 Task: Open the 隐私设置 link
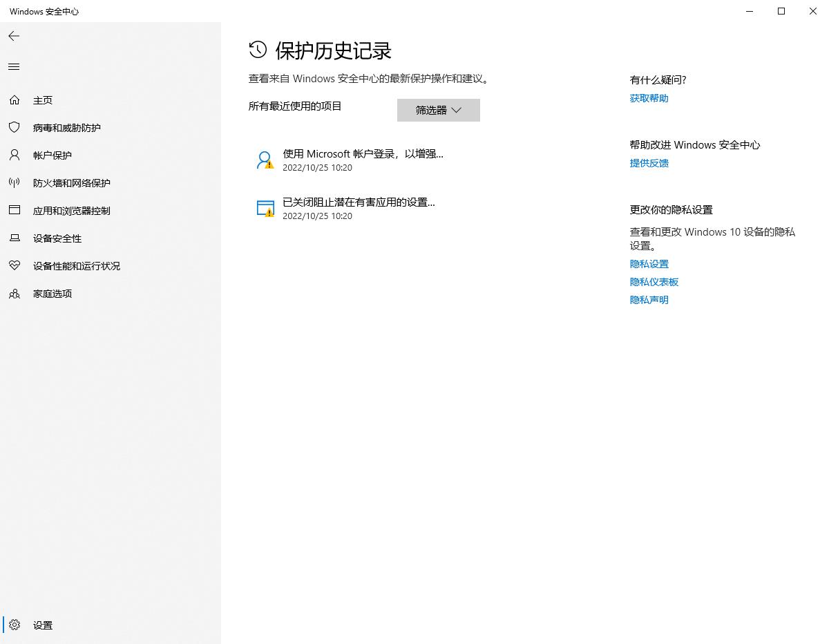click(649, 264)
